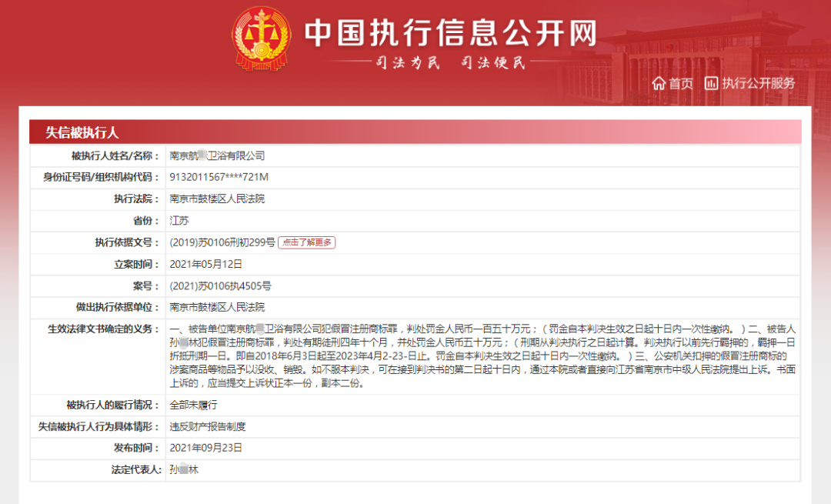This screenshot has width=831, height=504.
Task: Click the 省份 label
Action: (145, 221)
